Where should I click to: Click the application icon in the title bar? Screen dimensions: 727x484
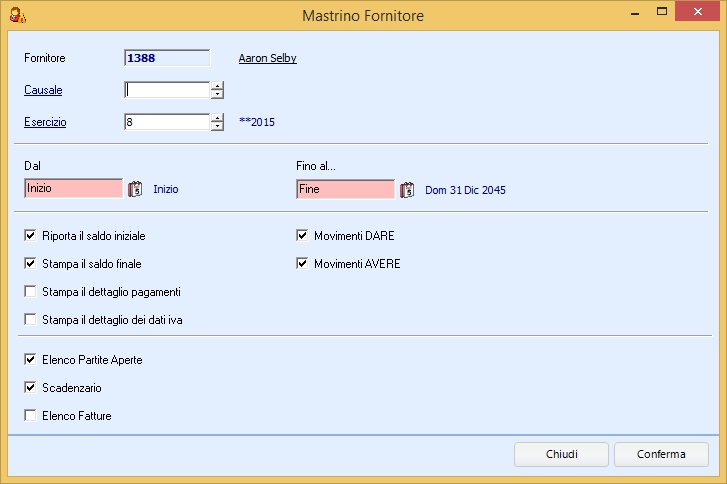(x=17, y=14)
